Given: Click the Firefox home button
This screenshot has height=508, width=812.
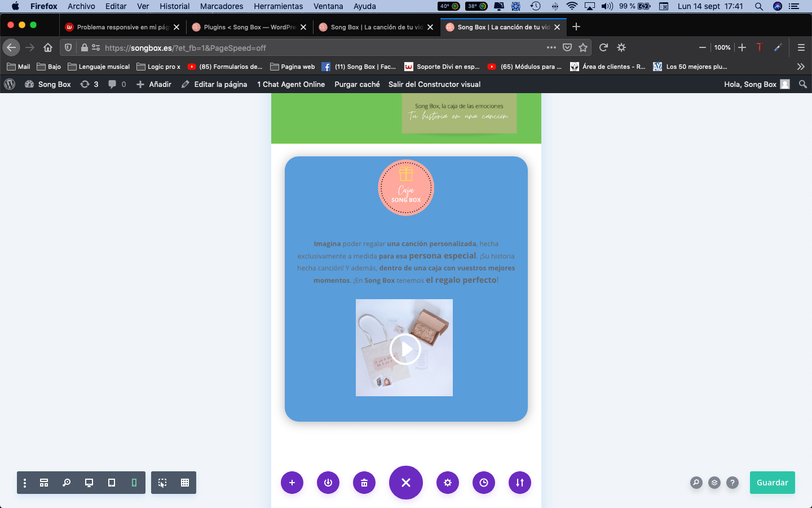Looking at the screenshot, I should pos(48,47).
